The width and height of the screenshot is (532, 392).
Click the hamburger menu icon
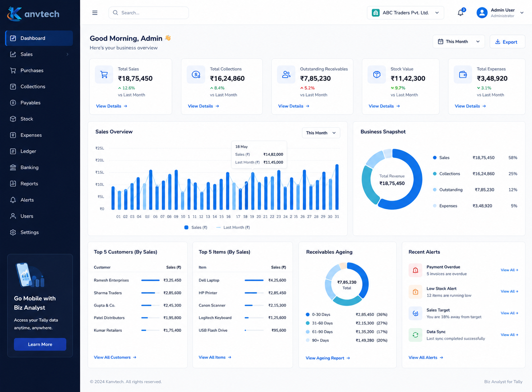pos(95,13)
